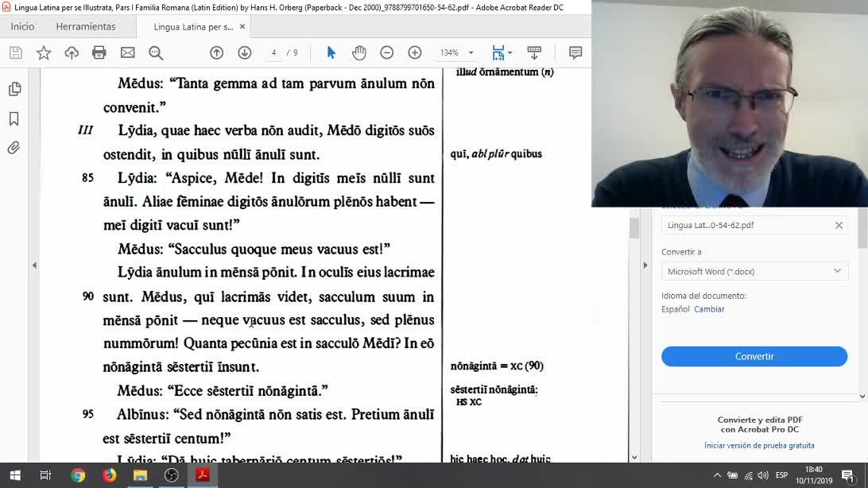
Task: Click the ESP input language indicator
Action: tap(781, 475)
